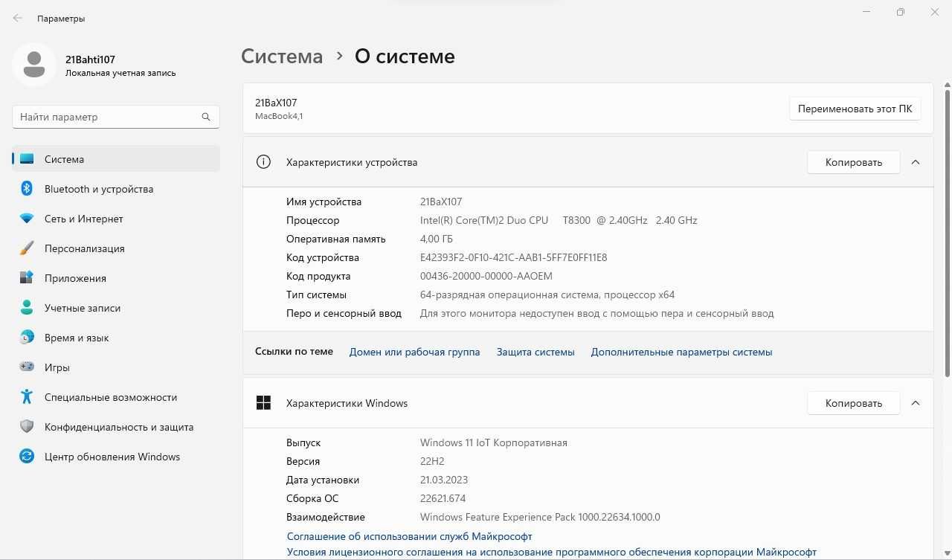
Task: Click the 21Bahti107 account name
Action: (x=90, y=59)
